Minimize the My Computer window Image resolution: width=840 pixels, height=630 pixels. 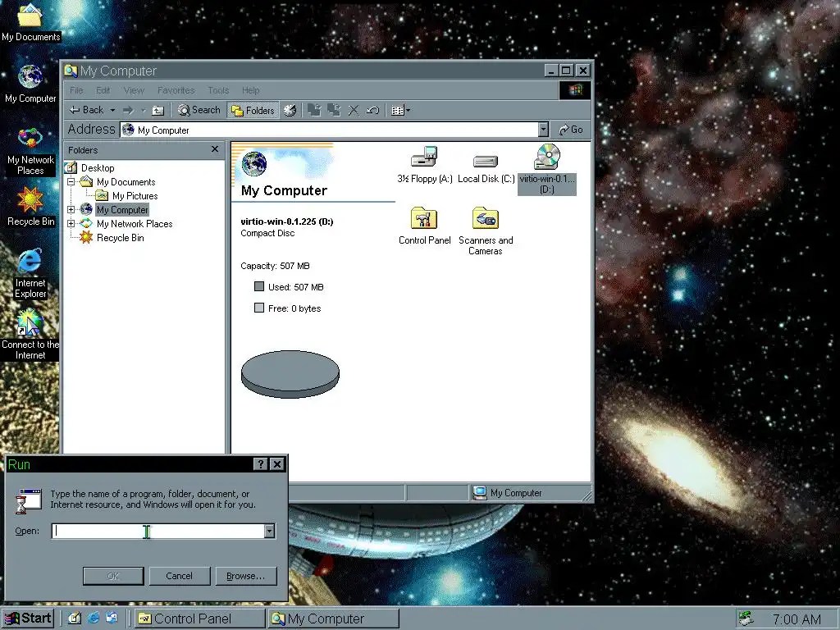pyautogui.click(x=552, y=71)
